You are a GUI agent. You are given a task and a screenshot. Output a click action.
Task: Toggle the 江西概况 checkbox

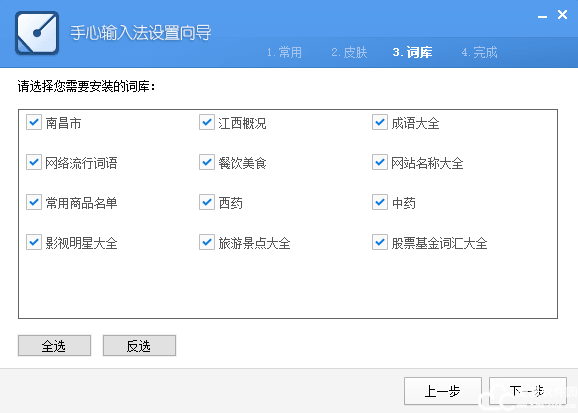click(x=207, y=122)
